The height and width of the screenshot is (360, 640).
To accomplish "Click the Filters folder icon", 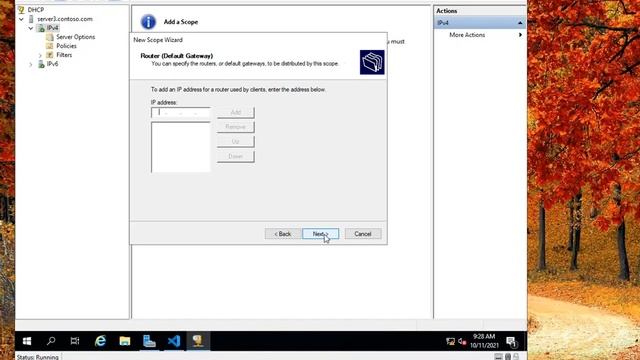I will 50,55.
